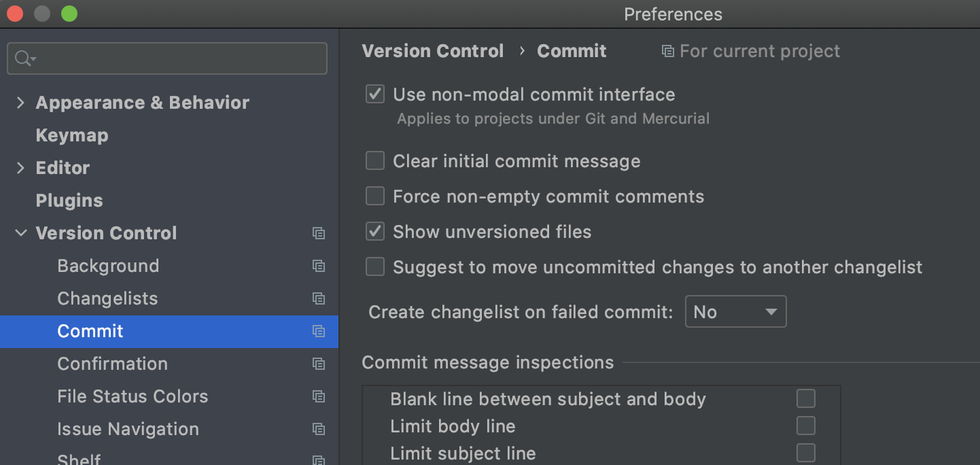980x465 pixels.
Task: Open the Plugins settings page
Action: click(x=69, y=201)
